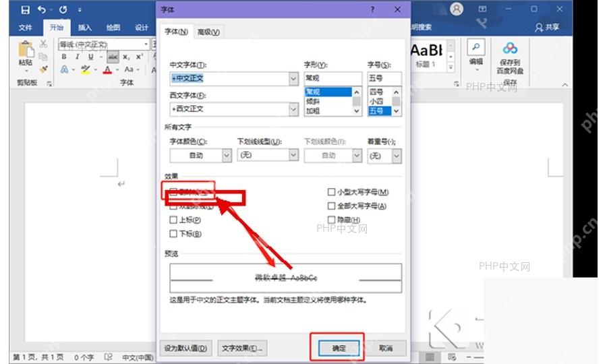
Task: Click the Cancel (取消) button
Action: click(x=386, y=348)
